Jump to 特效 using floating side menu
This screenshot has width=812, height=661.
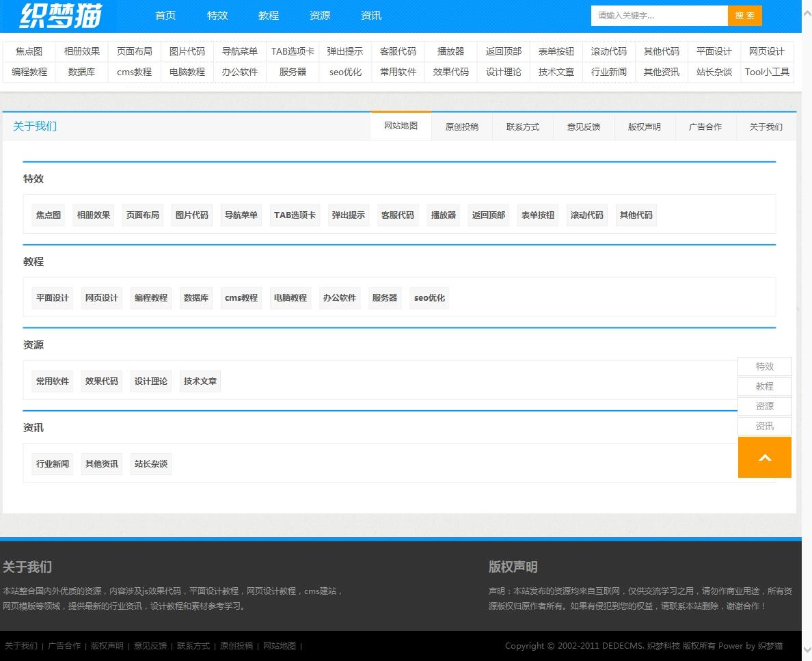[764, 366]
